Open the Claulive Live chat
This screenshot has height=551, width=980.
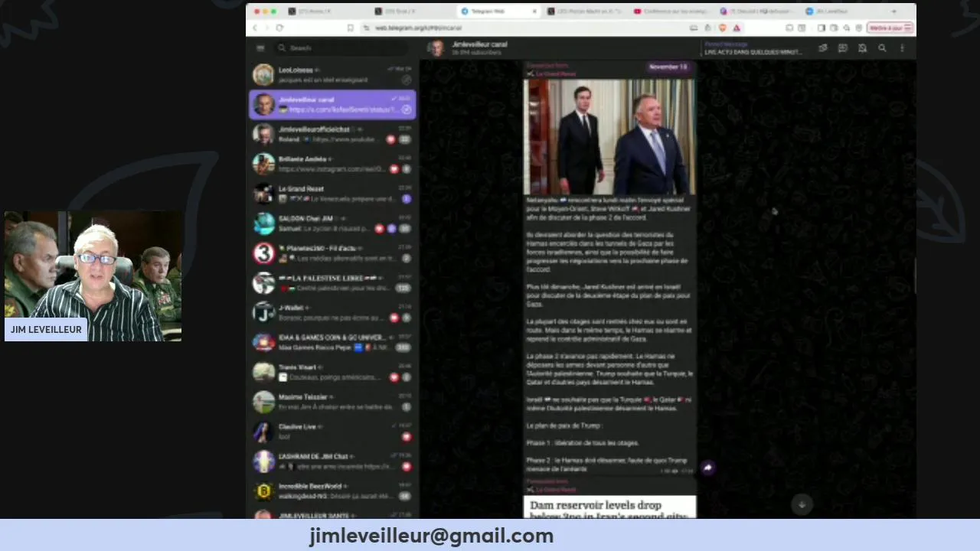coord(332,432)
